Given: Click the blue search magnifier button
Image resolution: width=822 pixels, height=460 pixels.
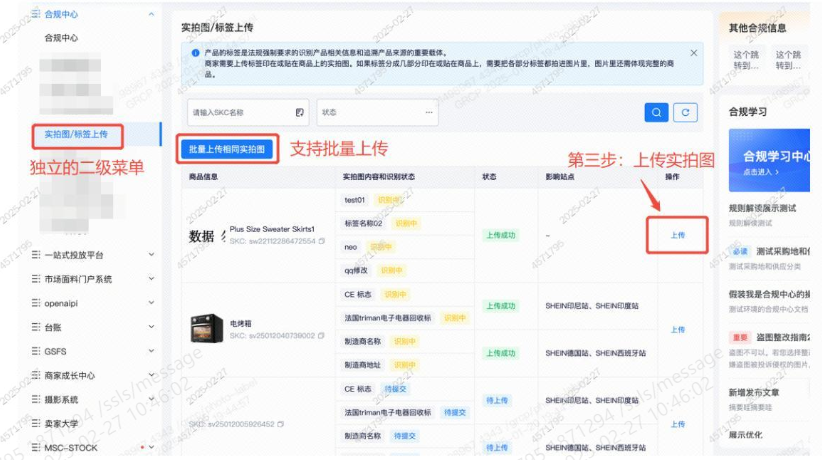Looking at the screenshot, I should (x=656, y=113).
